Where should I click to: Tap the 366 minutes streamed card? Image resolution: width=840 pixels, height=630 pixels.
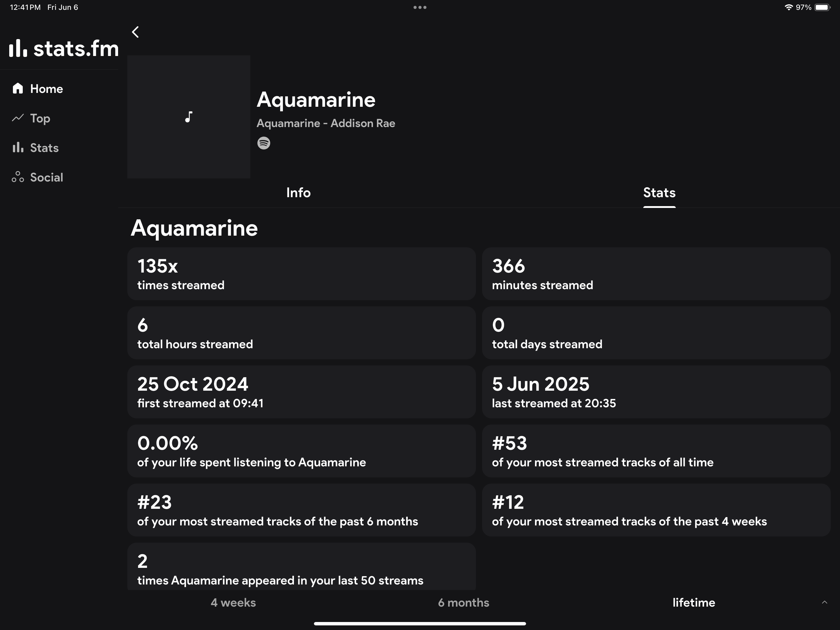(656, 274)
